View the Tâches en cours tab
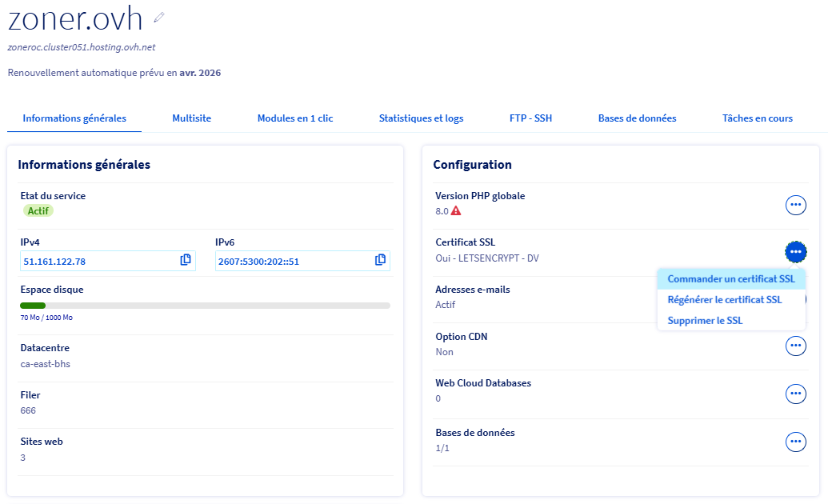828x504 pixels. (758, 118)
